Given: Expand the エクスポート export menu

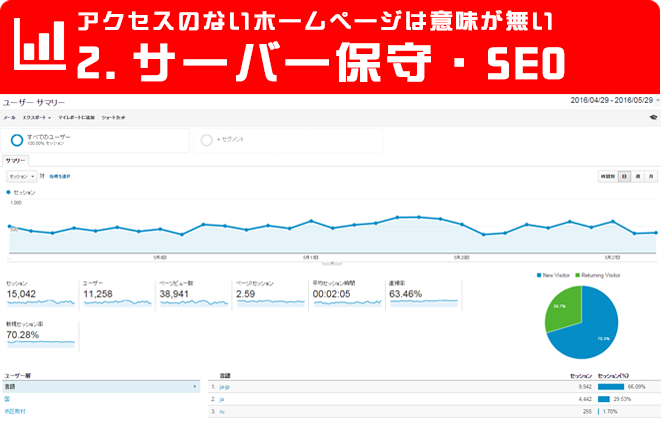Looking at the screenshot, I should 37,117.
